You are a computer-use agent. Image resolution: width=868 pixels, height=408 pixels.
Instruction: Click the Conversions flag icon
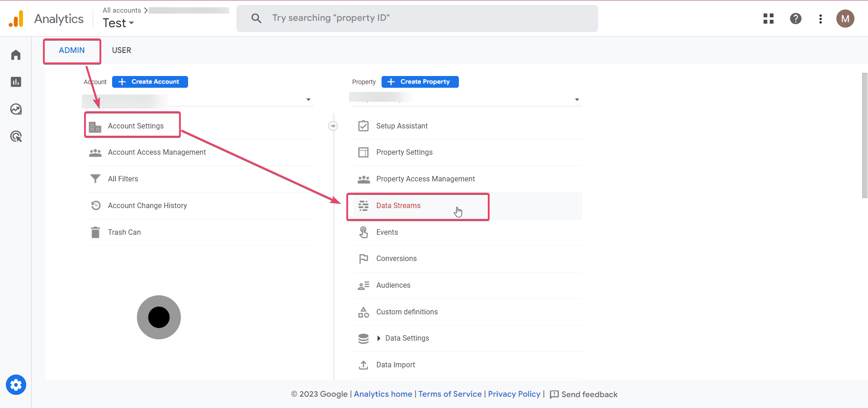click(x=363, y=259)
